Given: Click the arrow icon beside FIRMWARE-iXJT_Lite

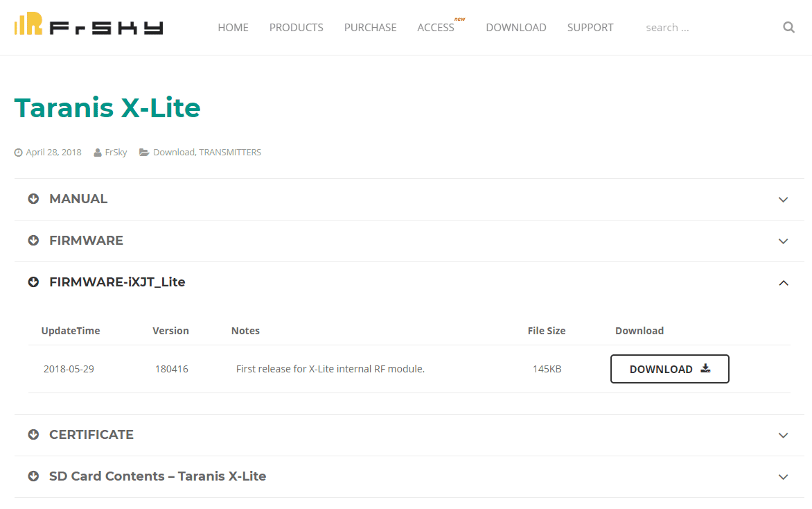Looking at the screenshot, I should click(x=34, y=282).
